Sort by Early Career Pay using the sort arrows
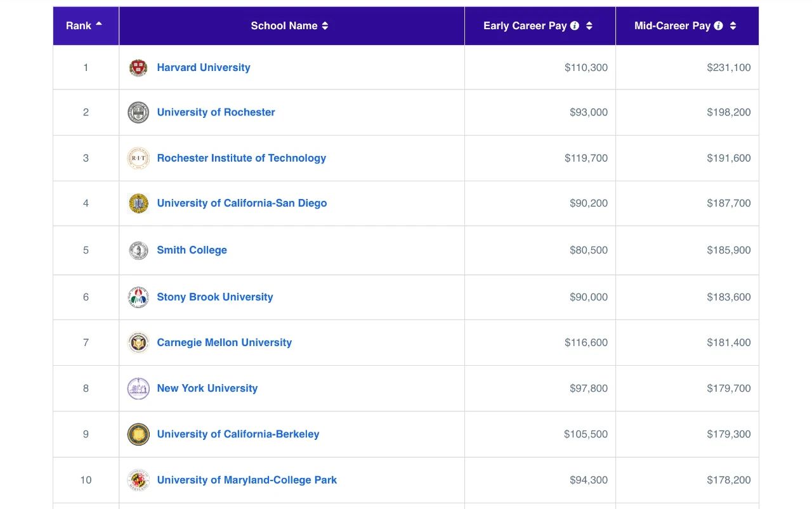This screenshot has height=509, width=812. click(x=589, y=26)
